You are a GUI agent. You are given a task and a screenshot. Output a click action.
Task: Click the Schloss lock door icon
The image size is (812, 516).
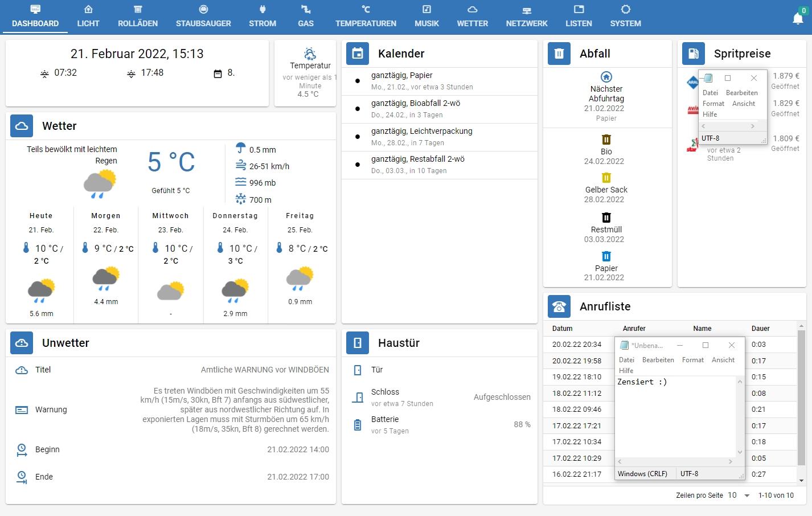tap(358, 398)
